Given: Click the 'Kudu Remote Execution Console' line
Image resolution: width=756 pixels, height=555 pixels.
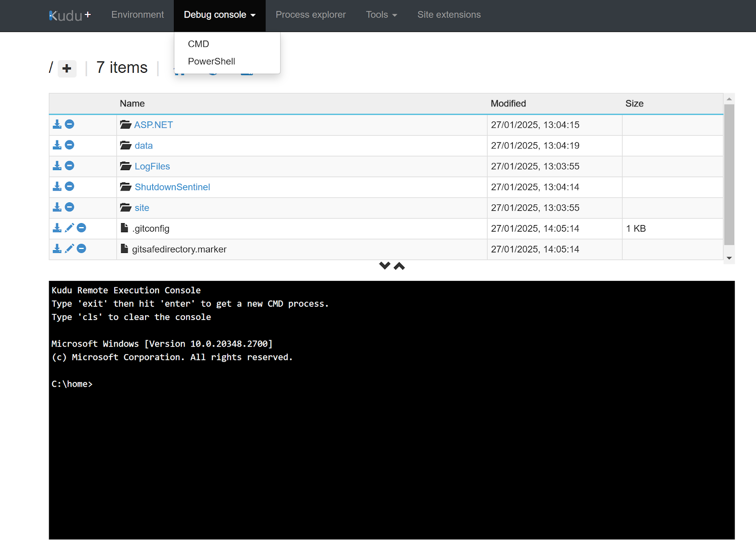Looking at the screenshot, I should click(126, 290).
